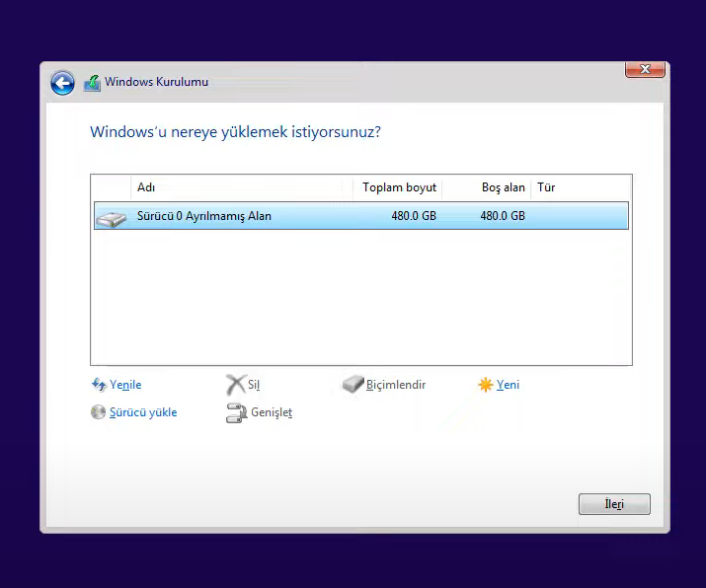Open the Yenile link
Viewport: 706px width, 588px height.
(x=125, y=385)
